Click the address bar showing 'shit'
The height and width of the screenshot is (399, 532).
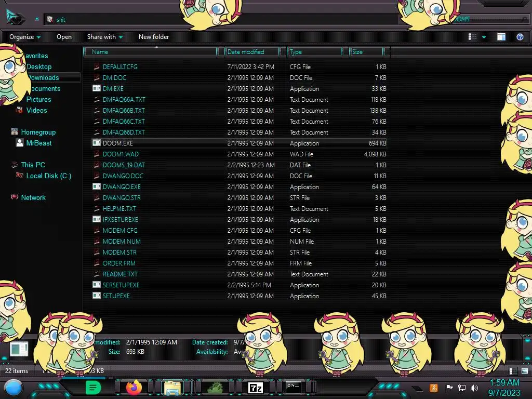pyautogui.click(x=220, y=19)
